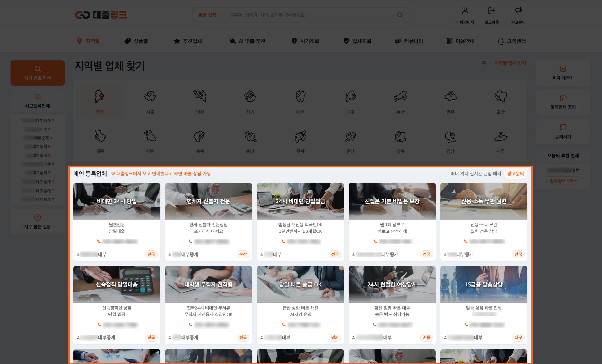Open the 이용안내 menu
Screen dimensions: 602x364
point(460,41)
